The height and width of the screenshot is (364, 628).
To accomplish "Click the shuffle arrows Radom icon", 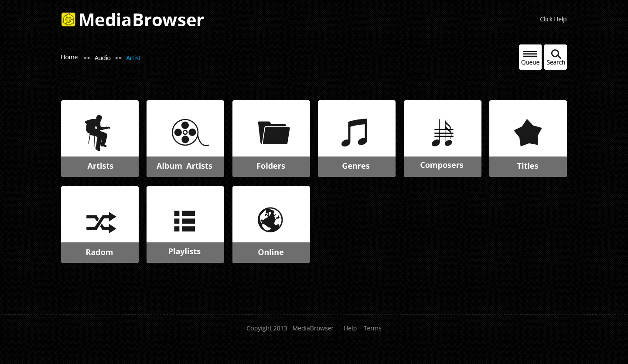I will [x=101, y=222].
